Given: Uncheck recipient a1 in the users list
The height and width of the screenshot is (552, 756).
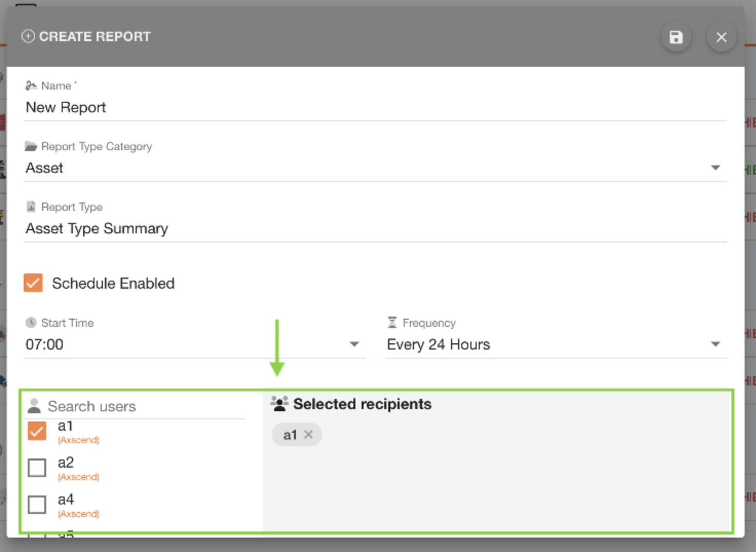Looking at the screenshot, I should (36, 431).
